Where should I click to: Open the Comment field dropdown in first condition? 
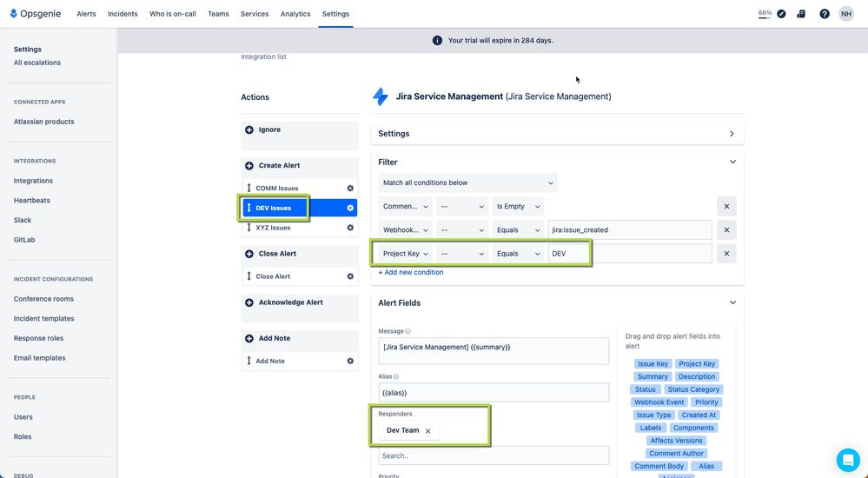pos(405,206)
